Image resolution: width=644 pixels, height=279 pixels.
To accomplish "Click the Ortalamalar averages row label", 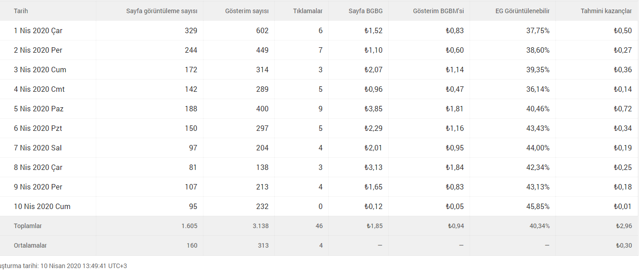I will [30, 245].
